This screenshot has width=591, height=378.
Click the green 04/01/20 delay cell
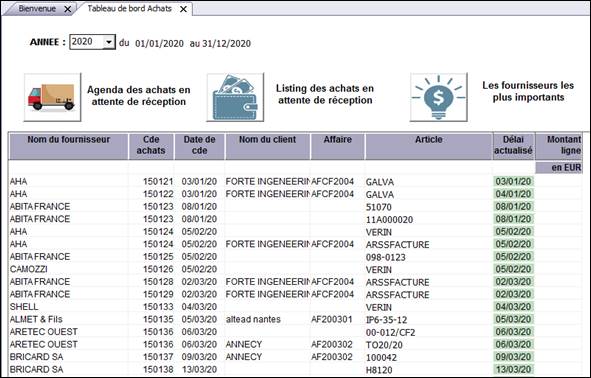tap(513, 194)
